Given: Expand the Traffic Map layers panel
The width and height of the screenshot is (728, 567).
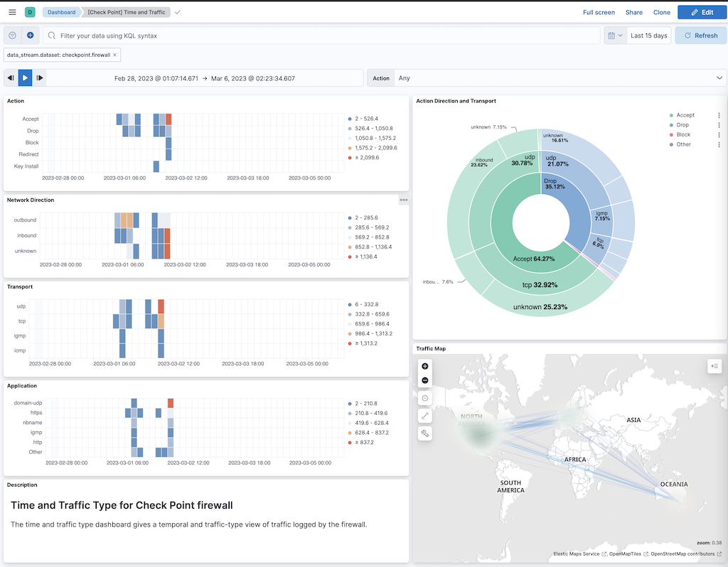Looking at the screenshot, I should tap(714, 366).
